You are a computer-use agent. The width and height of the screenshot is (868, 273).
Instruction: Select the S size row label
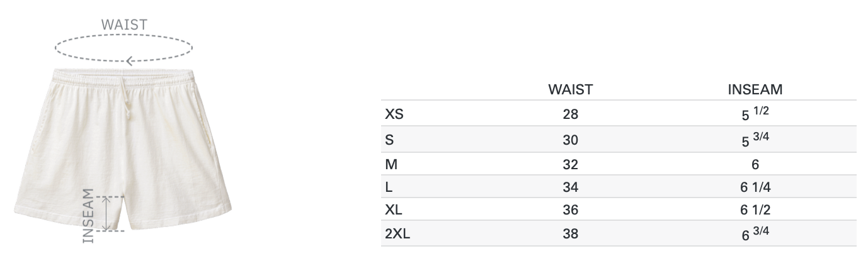(x=389, y=140)
